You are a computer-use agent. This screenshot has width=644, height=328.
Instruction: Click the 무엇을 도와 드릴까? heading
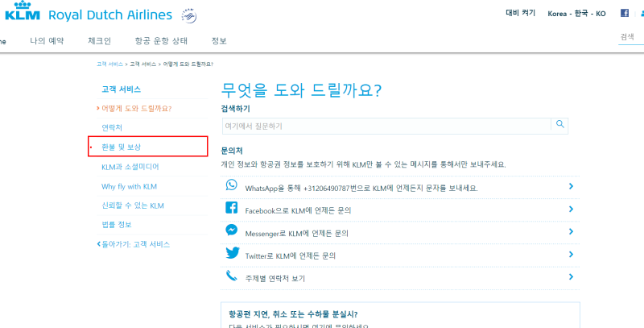pos(301,90)
